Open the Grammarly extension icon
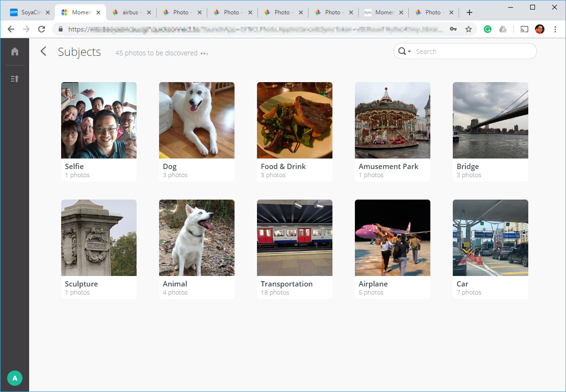The height and width of the screenshot is (392, 566). [487, 29]
